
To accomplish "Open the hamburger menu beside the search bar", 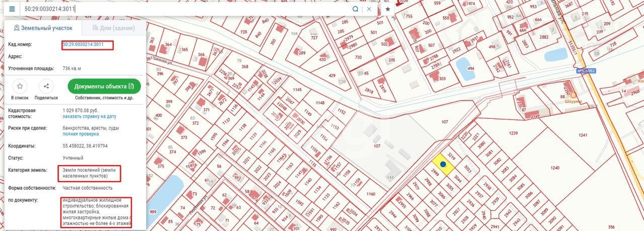I will 12,9.
